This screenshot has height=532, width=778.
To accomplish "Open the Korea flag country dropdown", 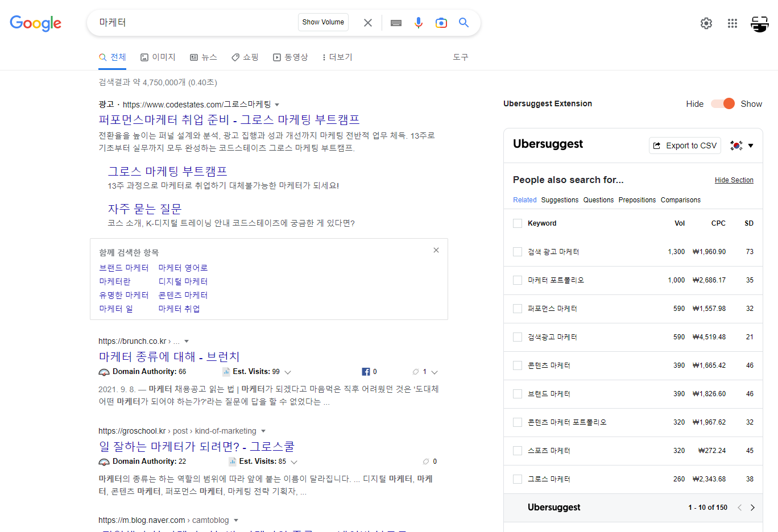I will [x=742, y=146].
